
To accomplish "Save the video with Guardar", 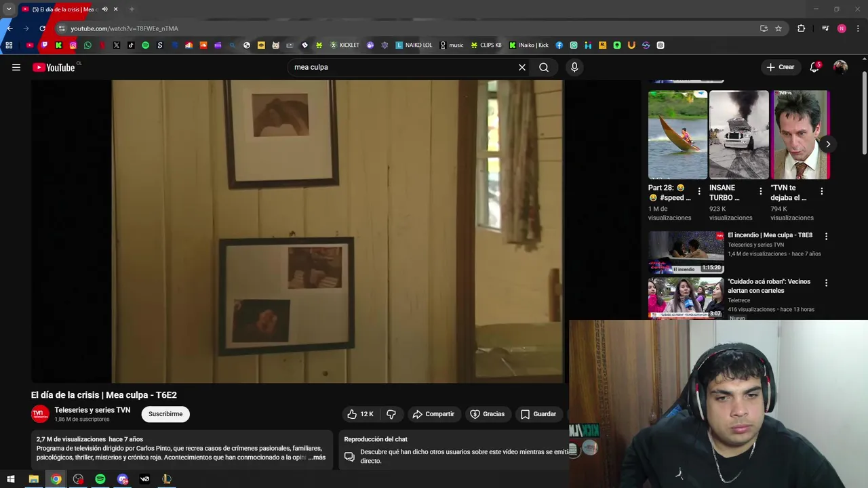I will click(539, 414).
